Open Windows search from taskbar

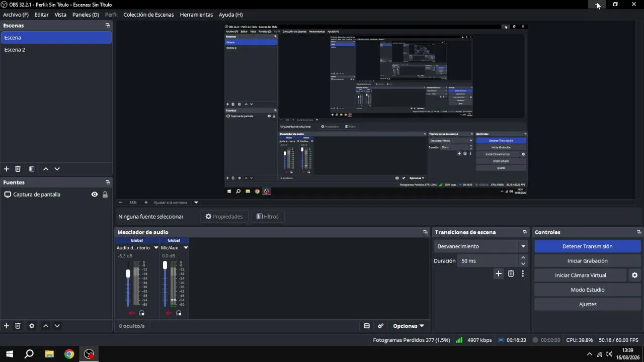click(x=29, y=354)
